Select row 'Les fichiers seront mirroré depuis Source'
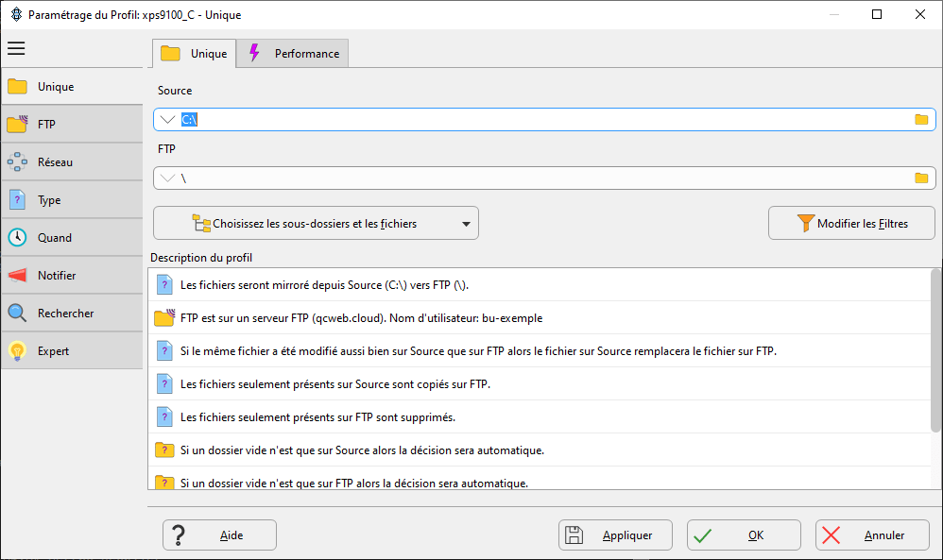Image resolution: width=943 pixels, height=560 pixels. tap(539, 285)
